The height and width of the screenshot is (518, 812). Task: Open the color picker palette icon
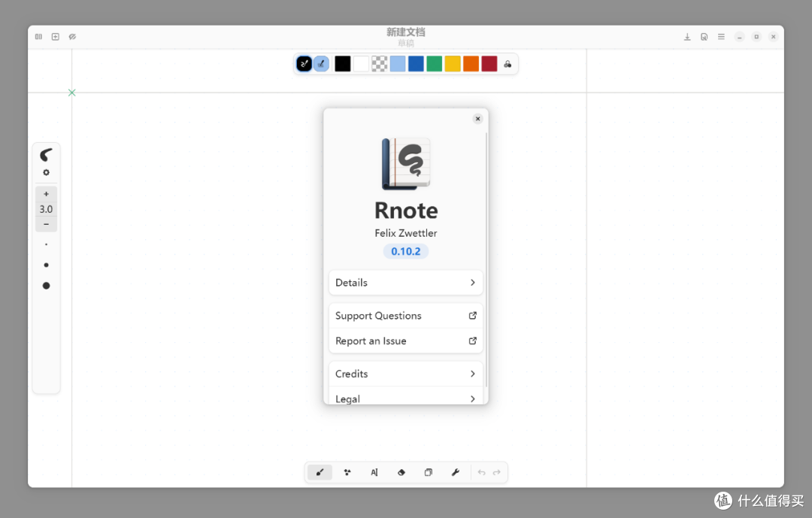tap(507, 64)
